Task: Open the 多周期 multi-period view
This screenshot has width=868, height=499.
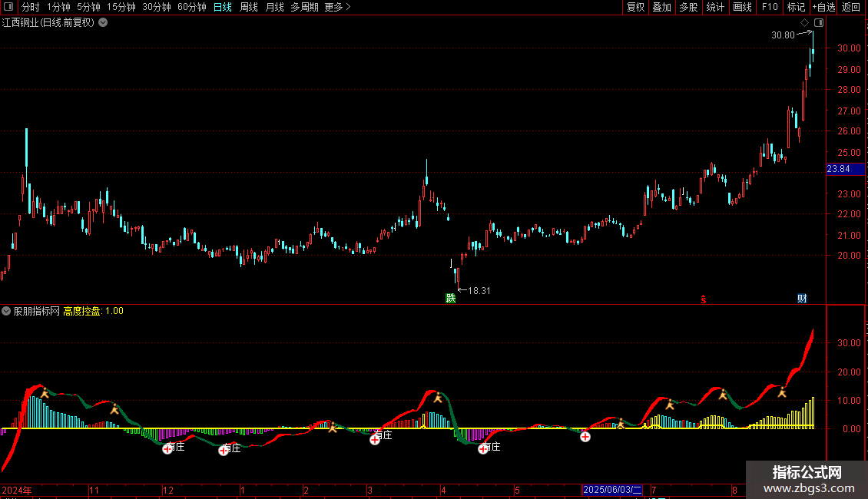Action: [304, 7]
